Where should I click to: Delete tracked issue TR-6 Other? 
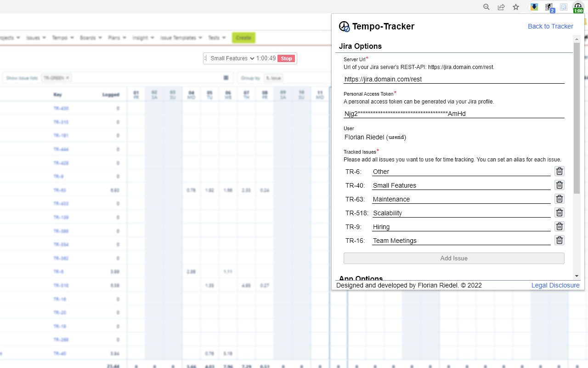pyautogui.click(x=560, y=171)
